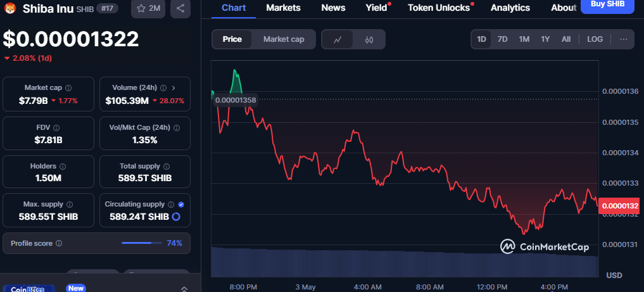
Task: Click the Shiba Inu coin logo
Action: pos(9,8)
